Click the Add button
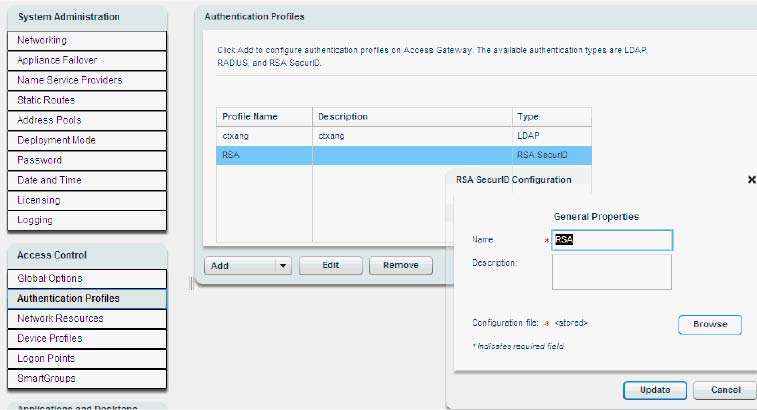757x410 pixels. point(240,266)
